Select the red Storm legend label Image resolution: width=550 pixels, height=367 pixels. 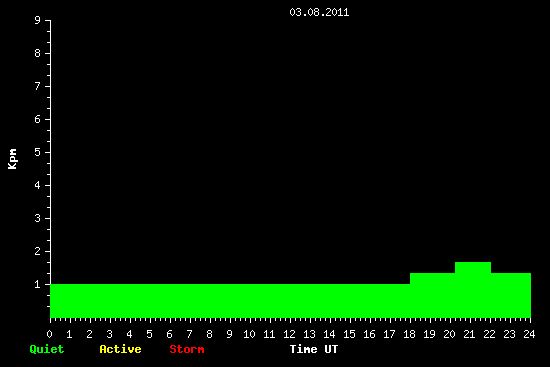click(x=187, y=349)
